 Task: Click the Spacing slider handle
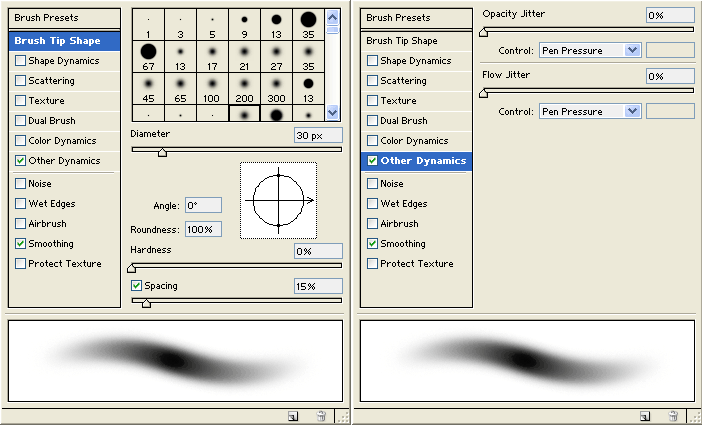pos(146,303)
